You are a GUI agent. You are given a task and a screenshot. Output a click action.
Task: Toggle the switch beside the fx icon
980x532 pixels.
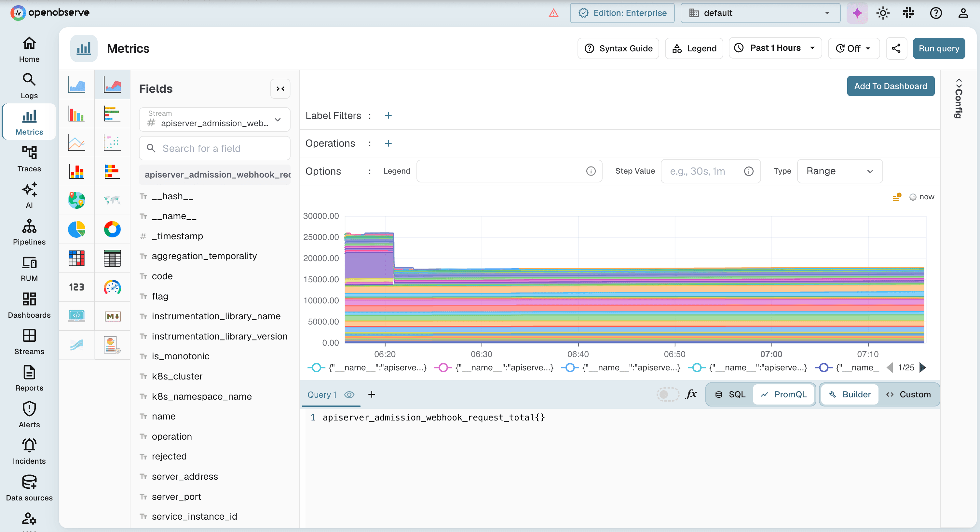point(667,394)
